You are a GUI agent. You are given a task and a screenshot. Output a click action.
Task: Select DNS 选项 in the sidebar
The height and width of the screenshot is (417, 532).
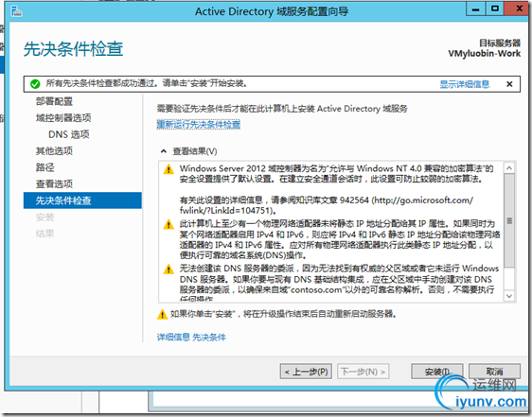click(69, 134)
